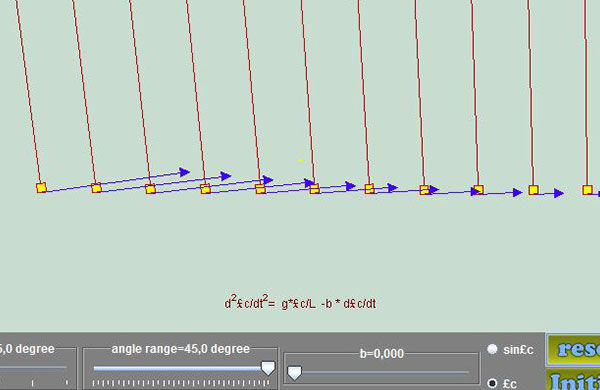Viewport: 600px width, 390px height.
Task: Select the £c radio option
Action: (x=492, y=383)
